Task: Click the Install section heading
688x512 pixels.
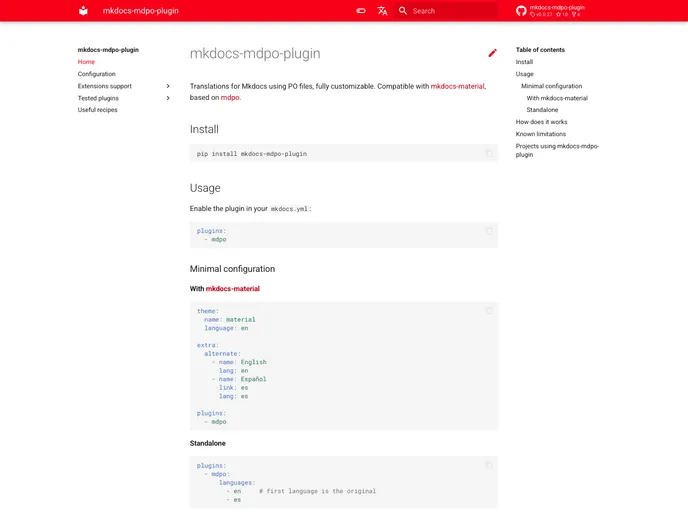Action: pos(204,129)
